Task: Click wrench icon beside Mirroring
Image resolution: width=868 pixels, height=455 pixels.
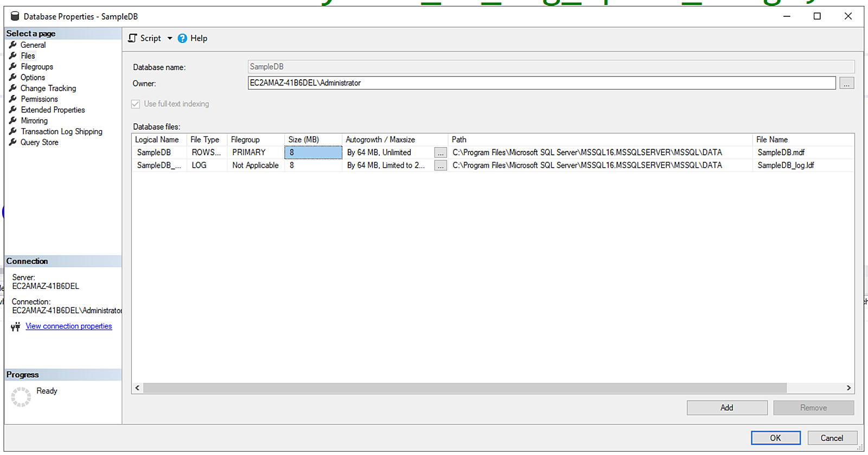Action: pos(13,121)
